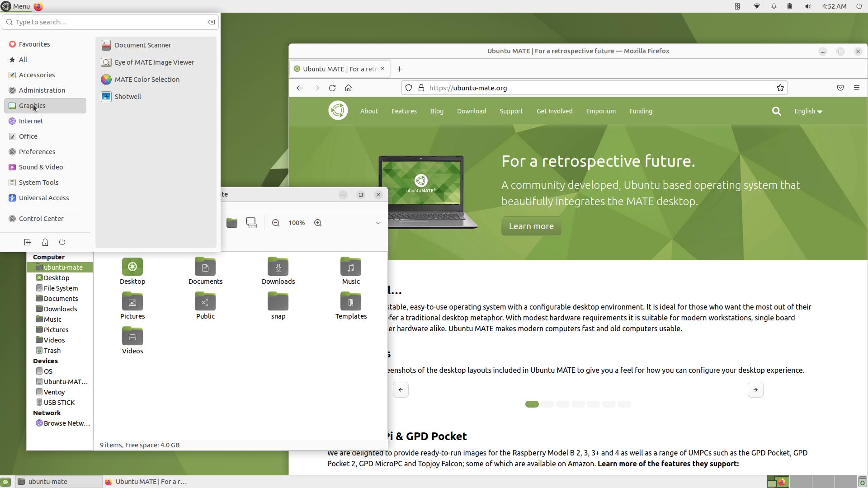This screenshot has width=868, height=488.
Task: Open the snap folder icon
Action: tap(278, 306)
